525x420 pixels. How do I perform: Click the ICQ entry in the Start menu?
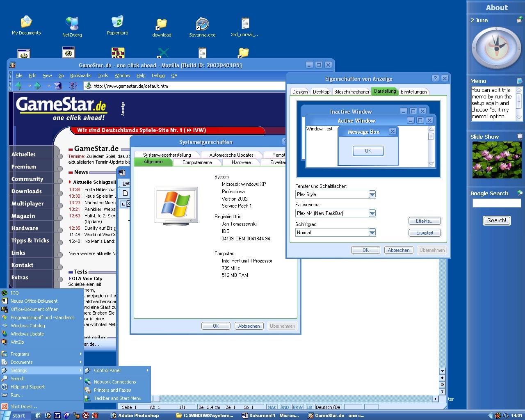point(14,292)
